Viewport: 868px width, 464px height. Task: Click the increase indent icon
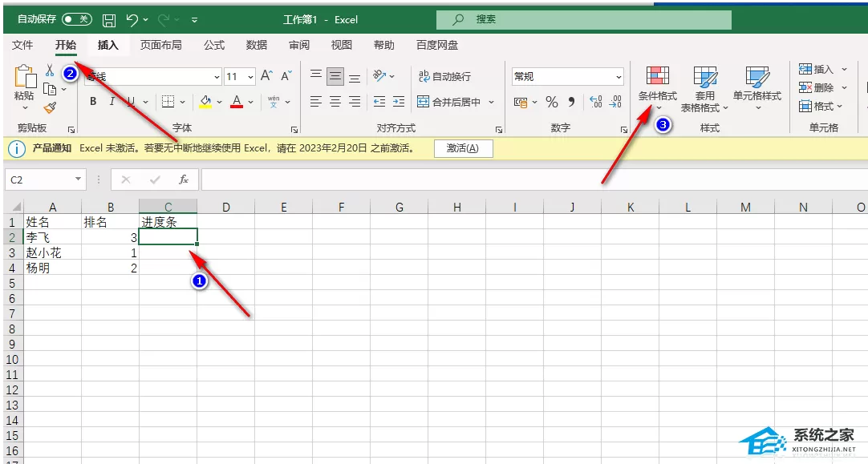coord(399,101)
